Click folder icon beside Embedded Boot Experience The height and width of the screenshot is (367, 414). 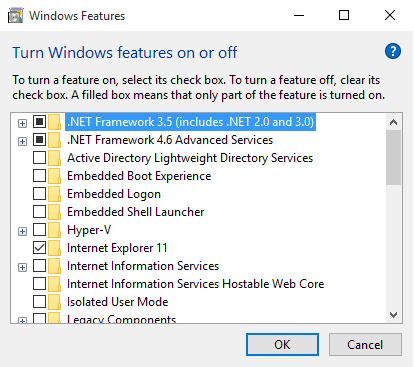[54, 176]
